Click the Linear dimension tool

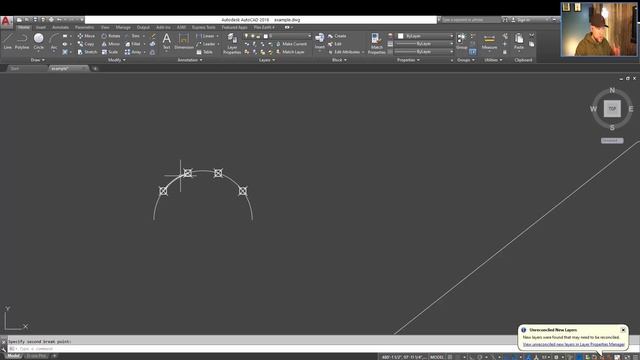[205, 36]
